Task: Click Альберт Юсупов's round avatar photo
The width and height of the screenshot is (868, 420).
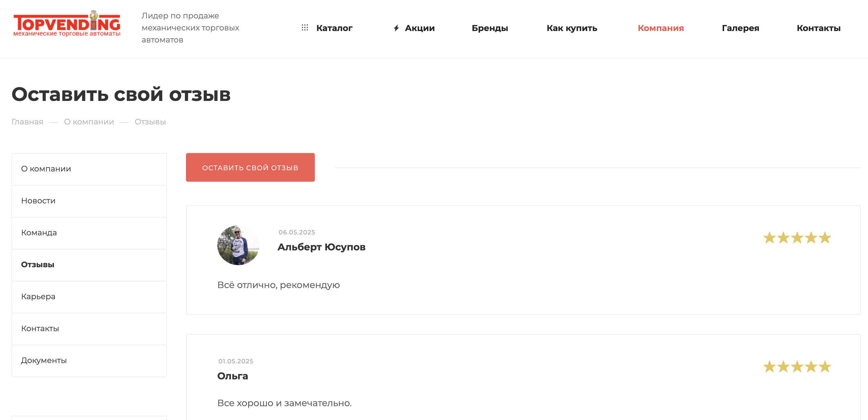Action: pos(238,245)
